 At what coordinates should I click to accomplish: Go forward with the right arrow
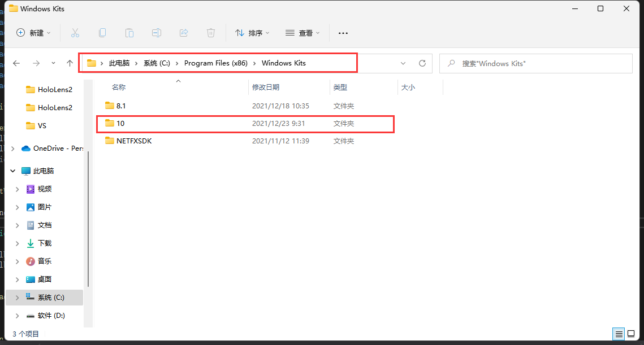pos(36,63)
